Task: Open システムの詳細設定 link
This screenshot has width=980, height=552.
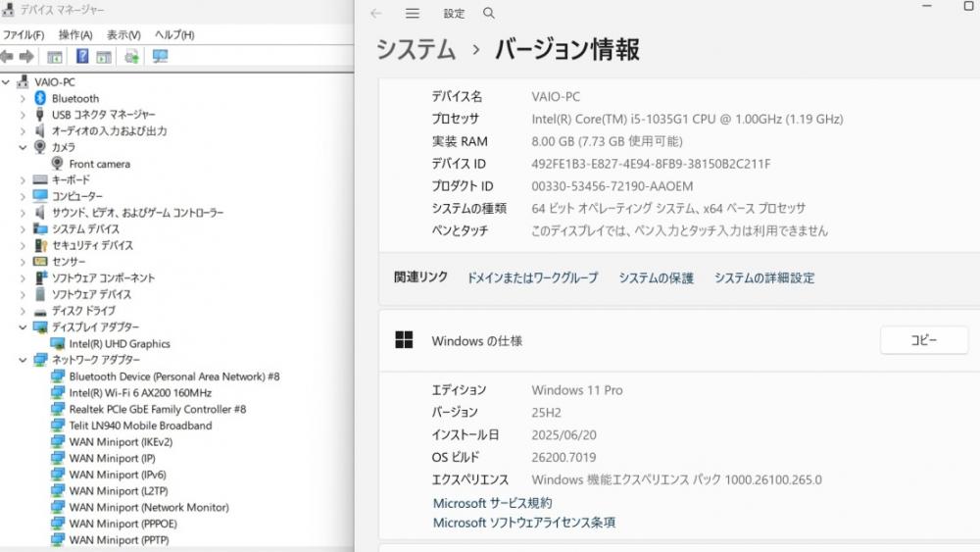Action: tap(764, 278)
